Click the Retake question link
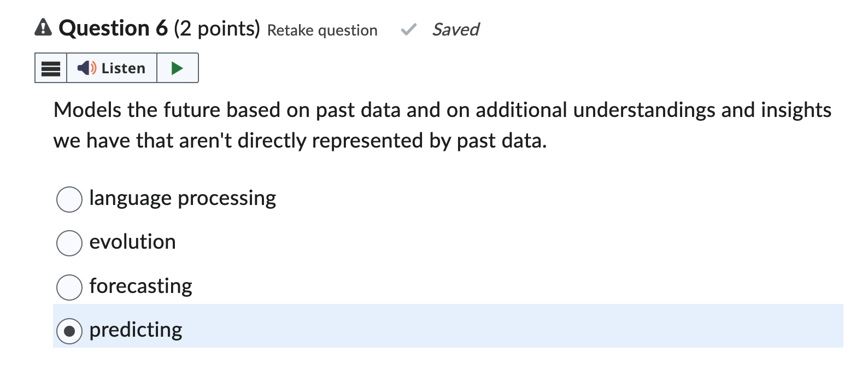Screen dimensions: 868x387 322,31
